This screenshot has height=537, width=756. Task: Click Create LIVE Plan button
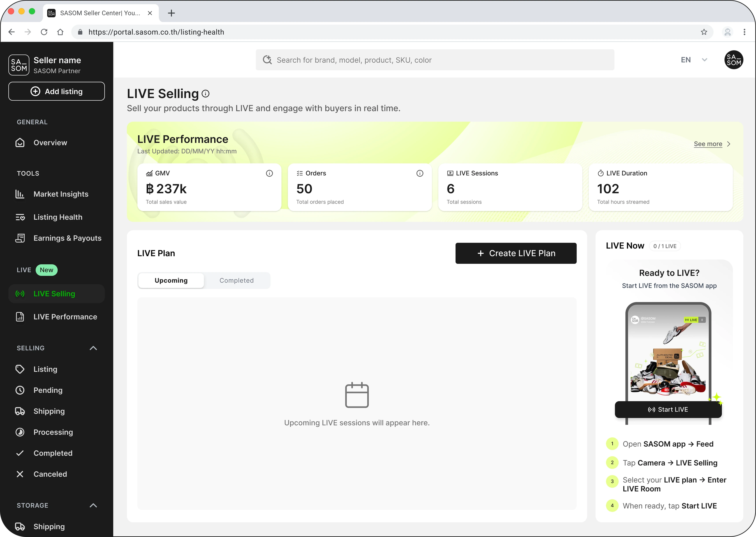(516, 253)
